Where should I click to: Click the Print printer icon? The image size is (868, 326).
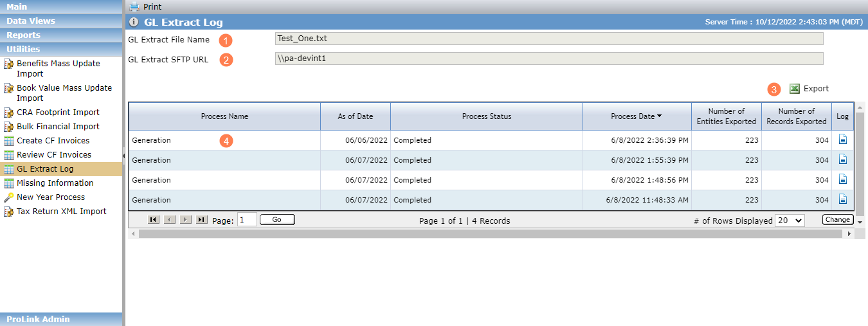coord(134,6)
